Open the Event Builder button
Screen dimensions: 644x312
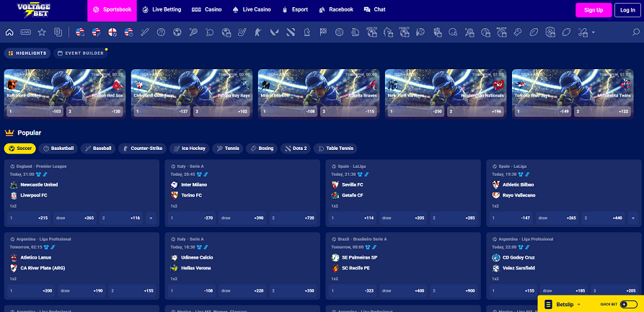pyautogui.click(x=81, y=53)
